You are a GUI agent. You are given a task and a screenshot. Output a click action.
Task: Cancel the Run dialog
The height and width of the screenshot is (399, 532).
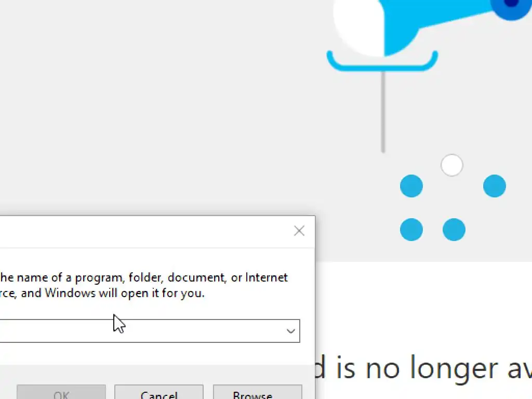click(159, 392)
